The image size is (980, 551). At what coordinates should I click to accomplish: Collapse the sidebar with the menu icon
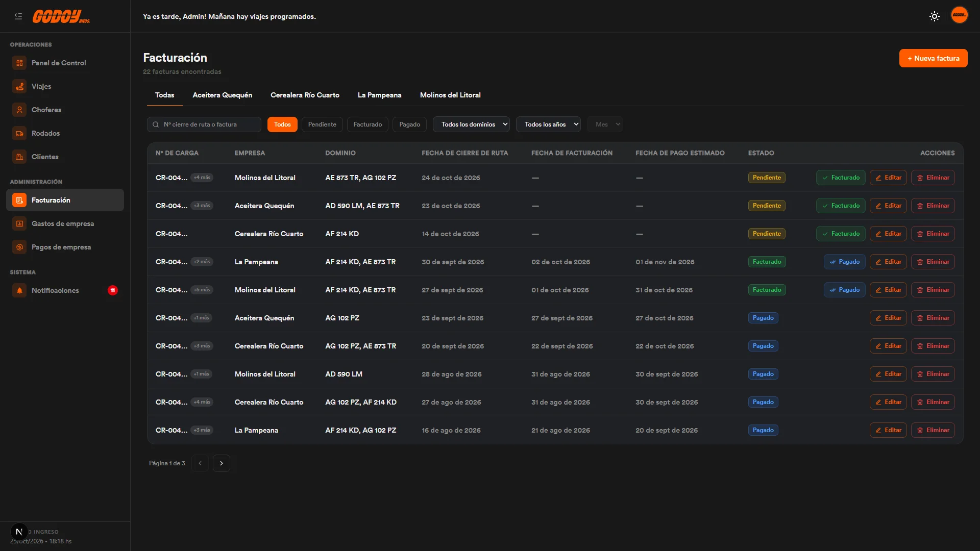(18, 16)
